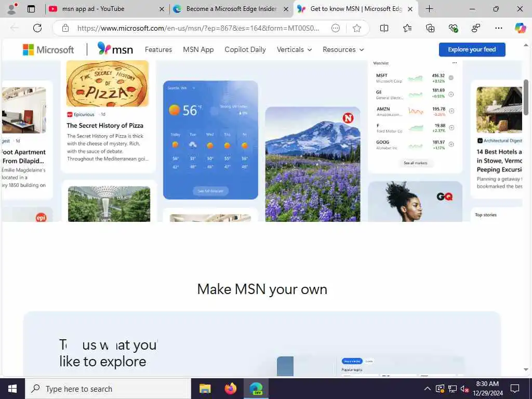532x399 pixels.
Task: Open the address bar ellipsis icon
Action: (336, 28)
